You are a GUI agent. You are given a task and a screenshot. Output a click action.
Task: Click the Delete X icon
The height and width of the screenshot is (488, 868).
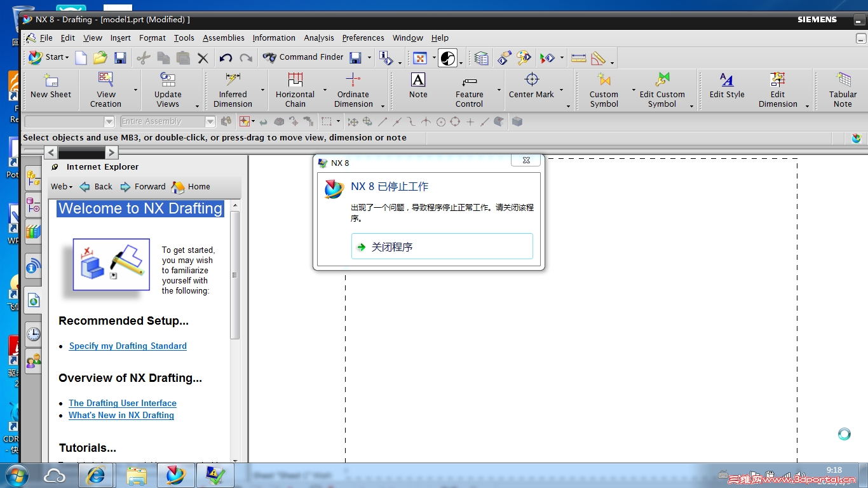(x=203, y=58)
